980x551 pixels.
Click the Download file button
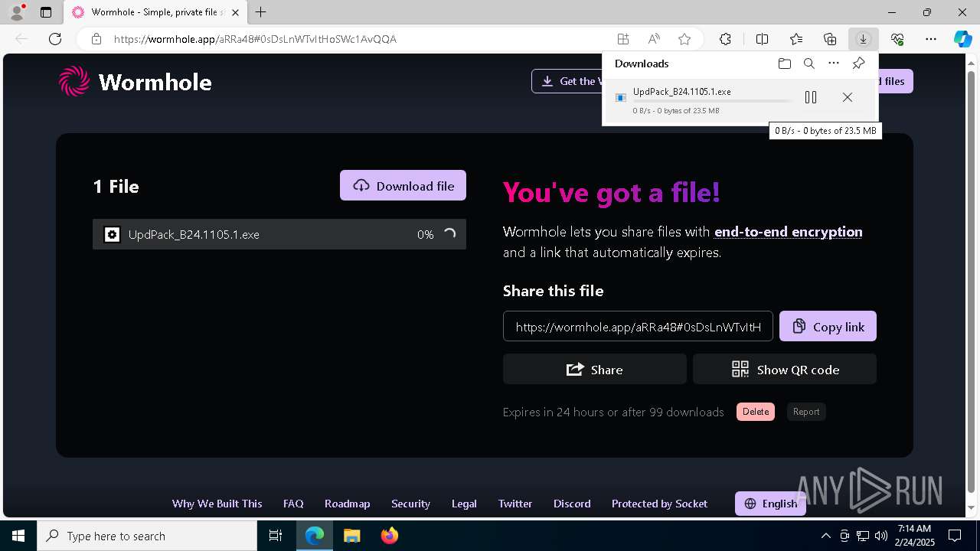[403, 185]
